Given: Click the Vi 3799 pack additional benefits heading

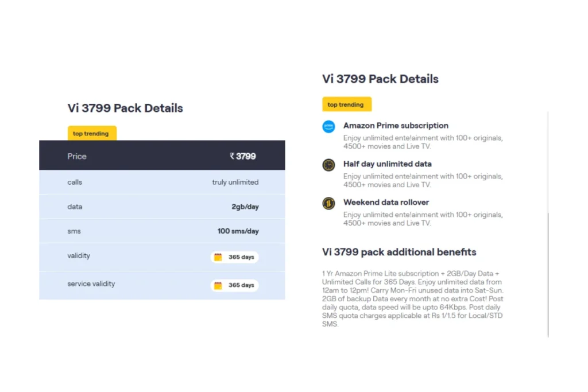Looking at the screenshot, I should coord(399,252).
